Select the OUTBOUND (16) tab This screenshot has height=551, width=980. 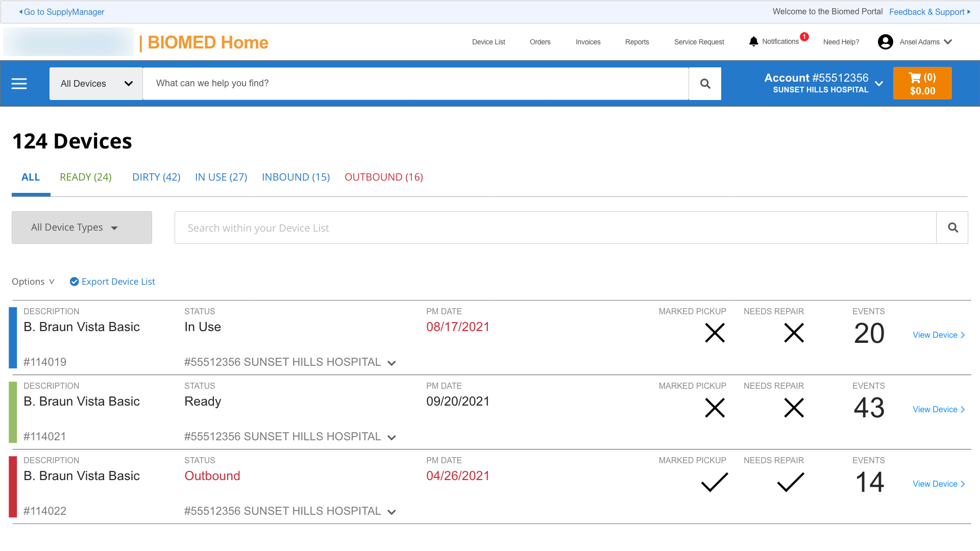pyautogui.click(x=383, y=177)
